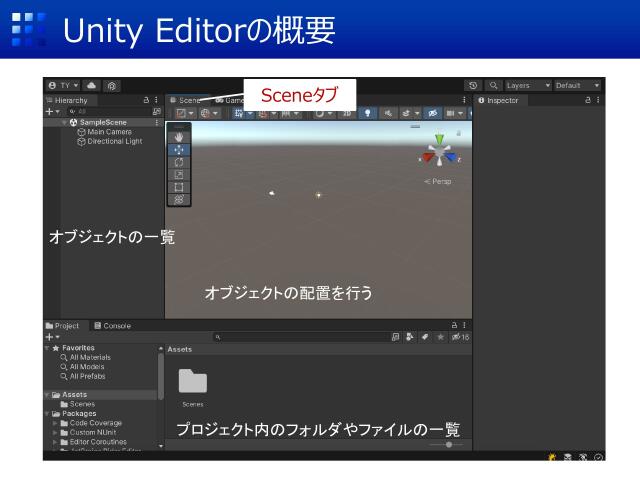
Task: Click the global search magnifier icon
Action: pyautogui.click(x=493, y=86)
